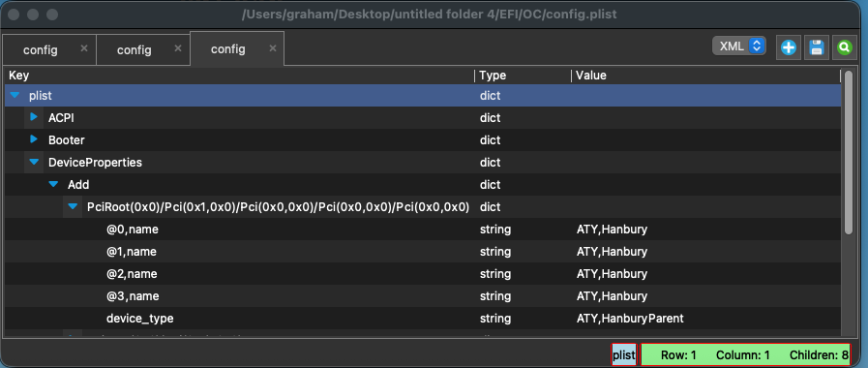Image resolution: width=868 pixels, height=368 pixels.
Task: Select the @3,name key
Action: coord(133,296)
